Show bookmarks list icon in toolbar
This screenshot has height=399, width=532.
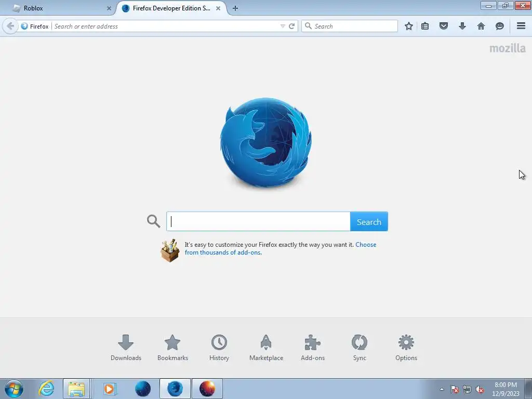pos(425,26)
